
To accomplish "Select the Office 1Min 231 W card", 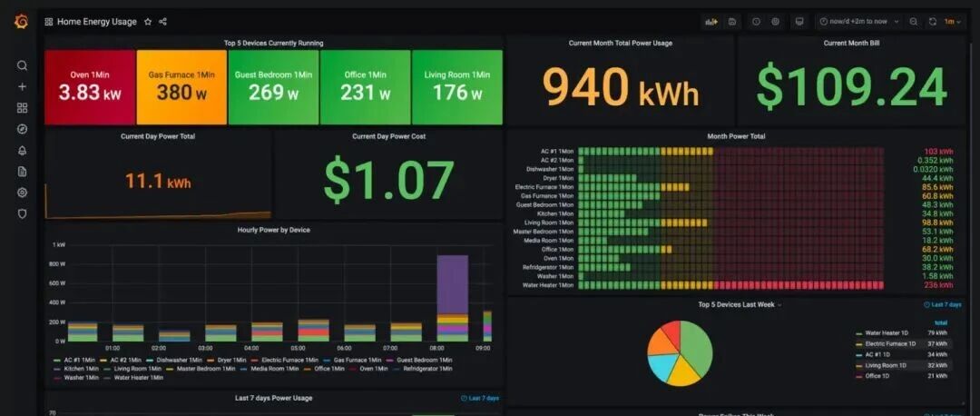I will tap(365, 87).
